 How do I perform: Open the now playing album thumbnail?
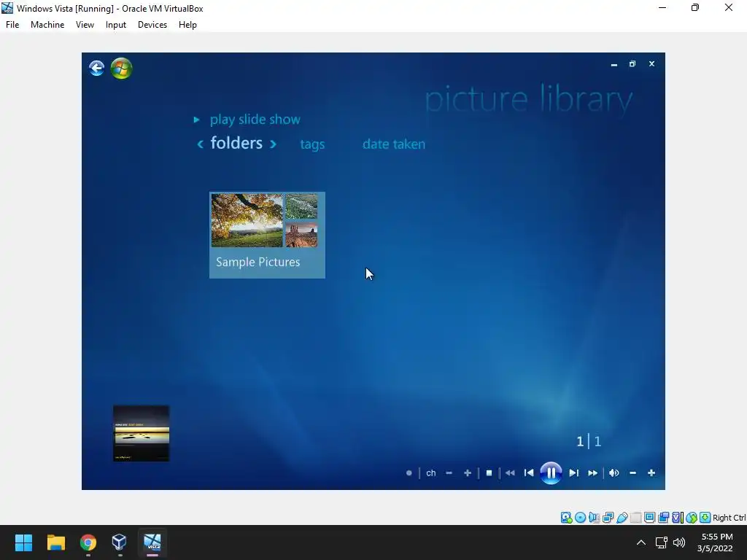pos(141,433)
